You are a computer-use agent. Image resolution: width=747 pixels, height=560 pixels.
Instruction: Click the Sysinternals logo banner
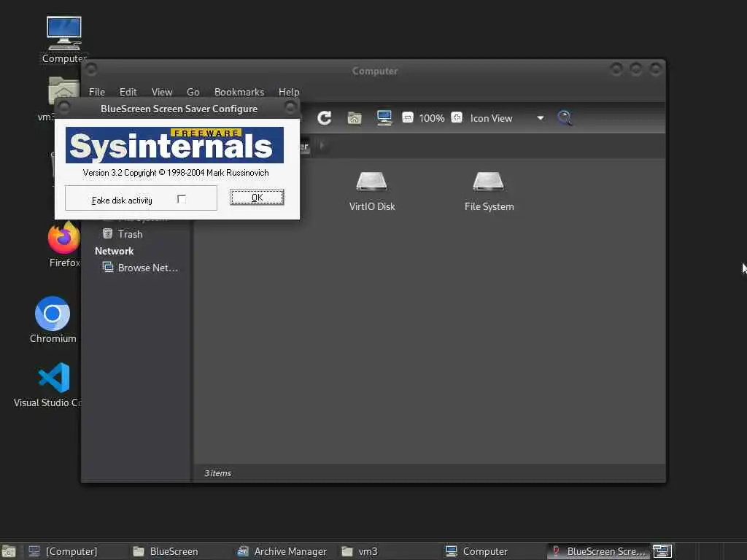tap(174, 145)
